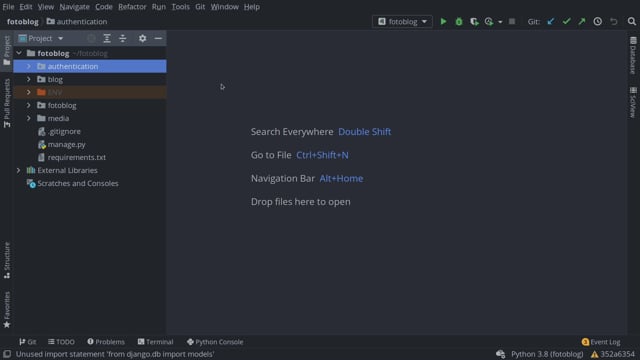Open the Python Console tab
The image size is (640, 360).
point(215,342)
